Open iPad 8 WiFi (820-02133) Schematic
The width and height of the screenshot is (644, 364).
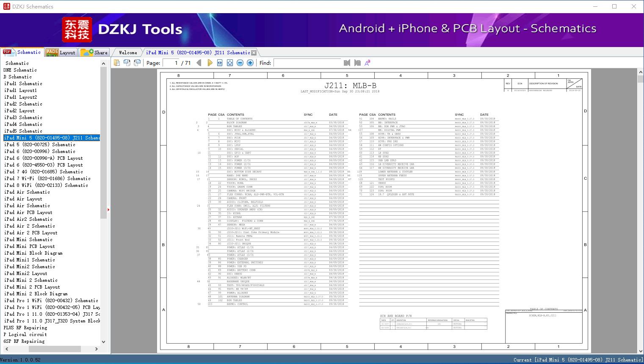click(x=46, y=185)
